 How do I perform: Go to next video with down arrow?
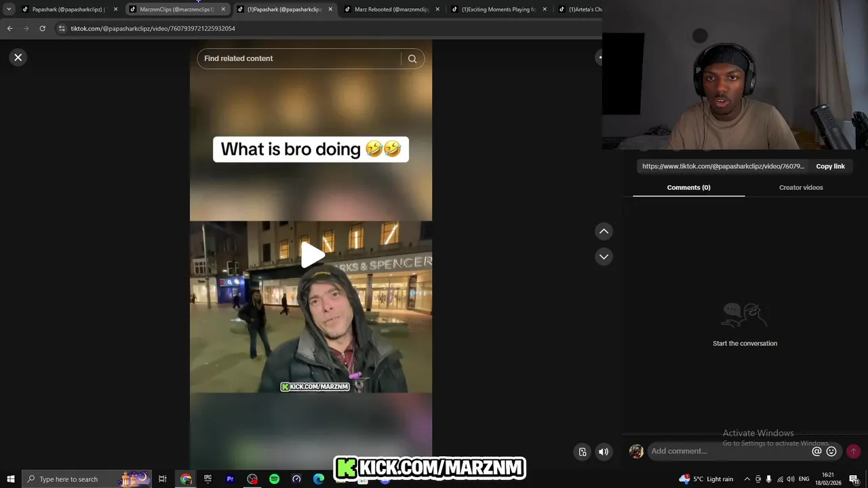coord(604,257)
